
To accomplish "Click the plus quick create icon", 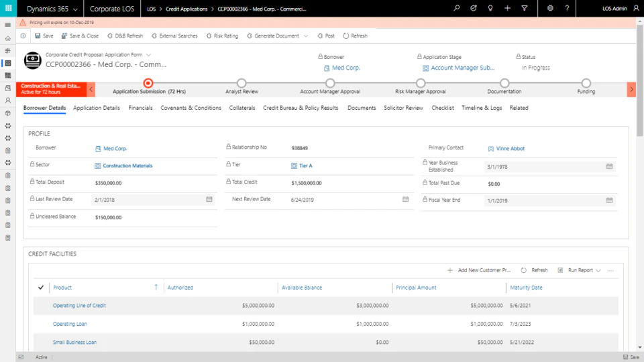I will coord(507,8).
